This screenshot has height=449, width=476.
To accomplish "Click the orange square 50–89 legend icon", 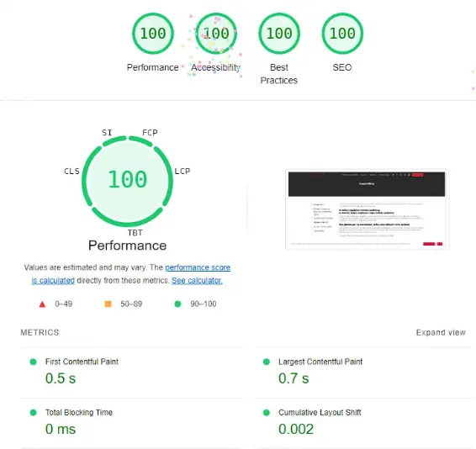I will [108, 304].
